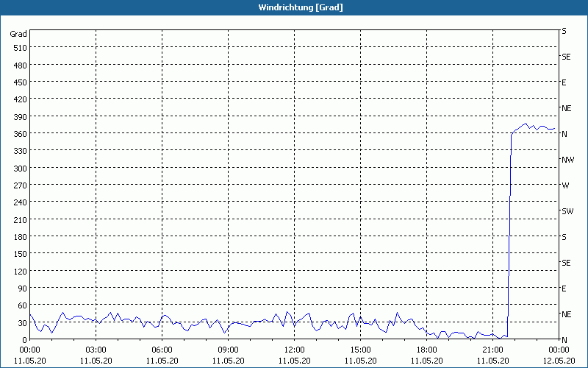
Task: Click the 09:00 time label
Action: click(229, 350)
